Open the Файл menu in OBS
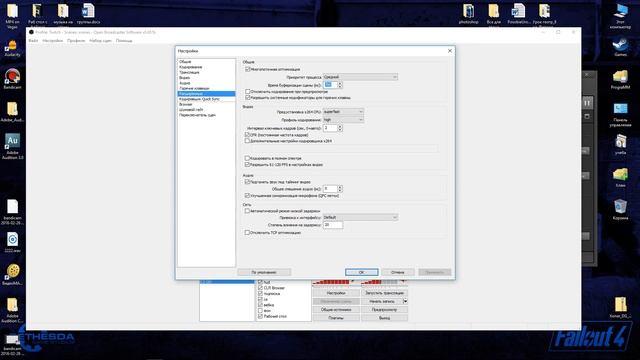 tap(33, 41)
